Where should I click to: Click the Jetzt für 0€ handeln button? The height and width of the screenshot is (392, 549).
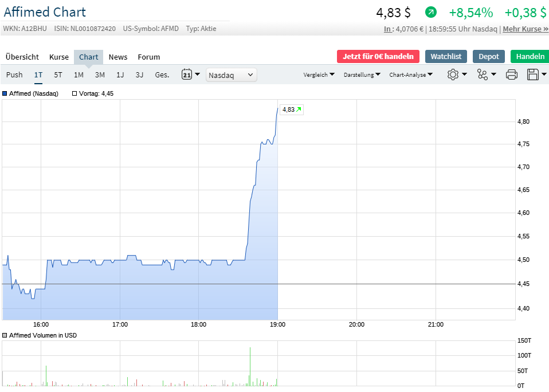coord(378,57)
